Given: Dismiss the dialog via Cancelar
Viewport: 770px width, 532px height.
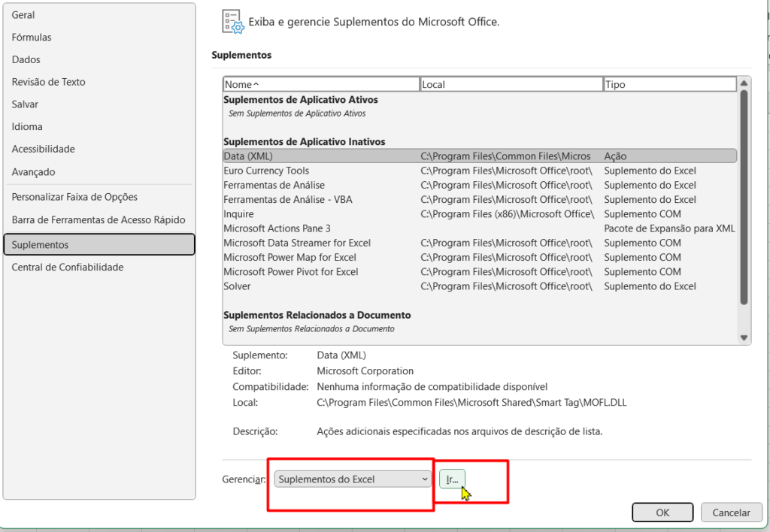Looking at the screenshot, I should [732, 512].
